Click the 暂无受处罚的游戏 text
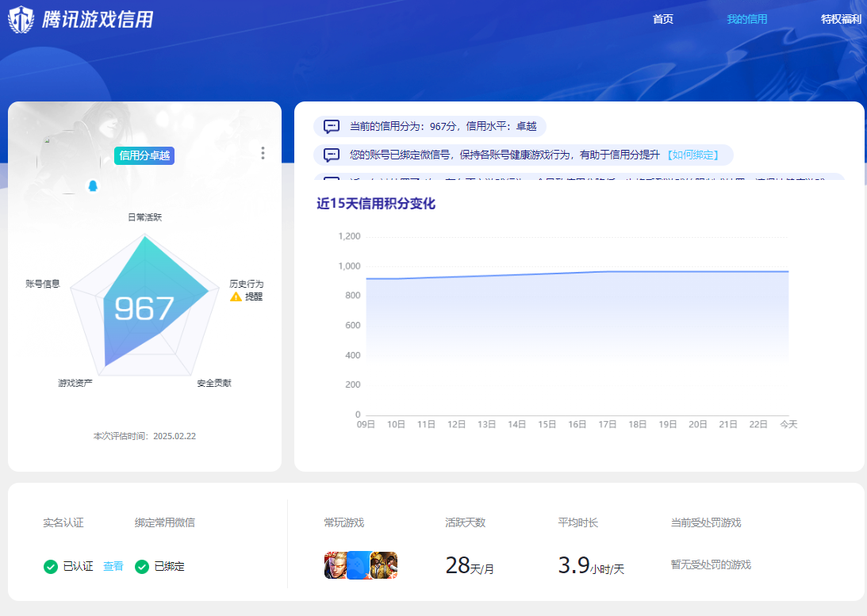Screen dimensions: 867x616 pos(711,564)
